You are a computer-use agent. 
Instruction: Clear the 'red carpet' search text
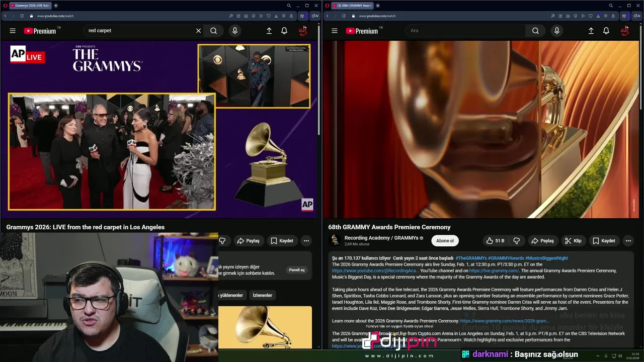click(198, 31)
